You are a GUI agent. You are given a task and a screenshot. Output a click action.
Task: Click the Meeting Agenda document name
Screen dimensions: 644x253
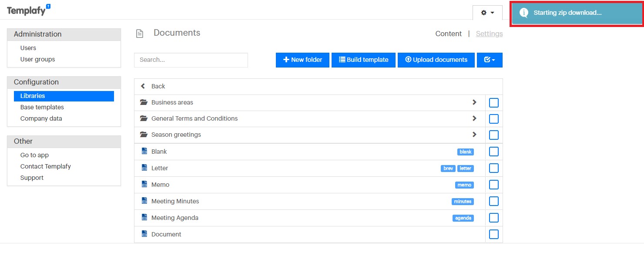click(x=175, y=218)
